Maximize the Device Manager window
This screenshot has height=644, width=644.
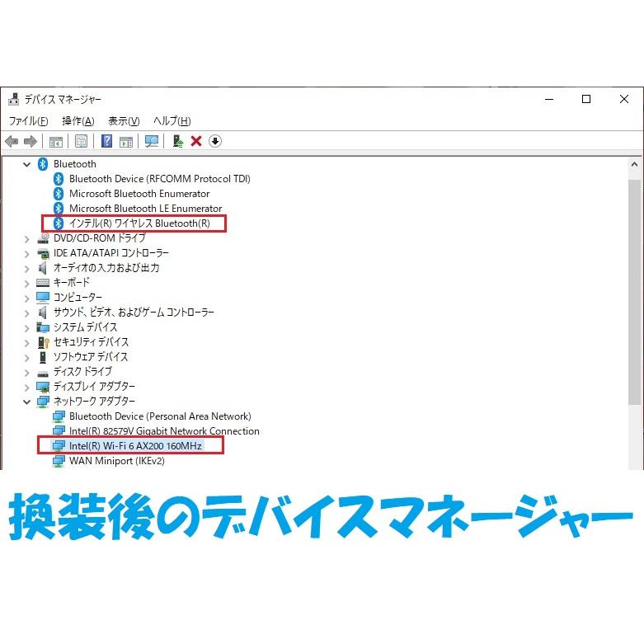586,100
